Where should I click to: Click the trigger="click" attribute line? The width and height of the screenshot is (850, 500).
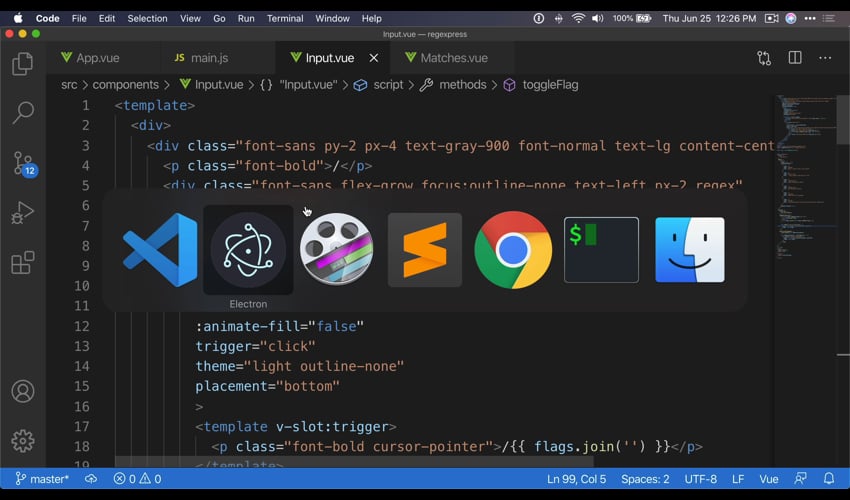click(x=255, y=346)
